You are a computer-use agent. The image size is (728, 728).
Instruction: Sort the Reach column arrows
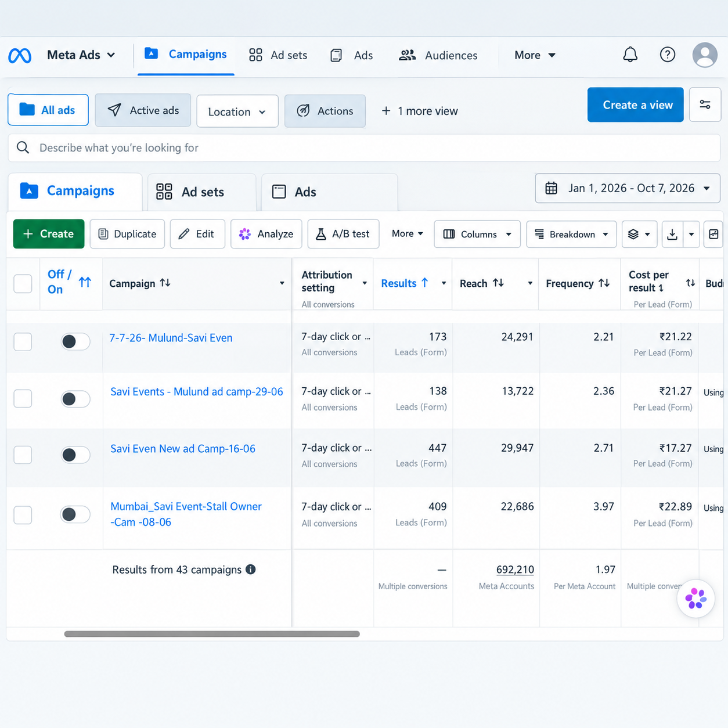coord(498,283)
